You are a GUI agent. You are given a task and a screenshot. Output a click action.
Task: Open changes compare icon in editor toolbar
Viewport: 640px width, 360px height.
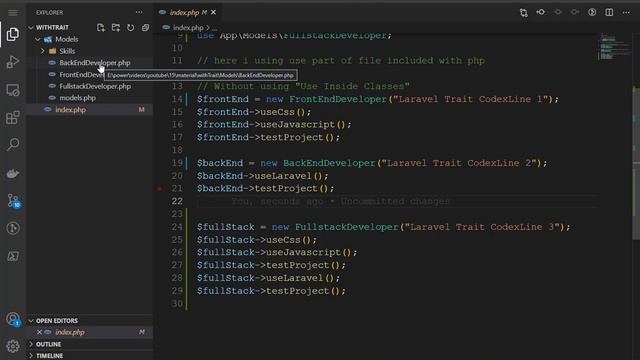tap(524, 13)
